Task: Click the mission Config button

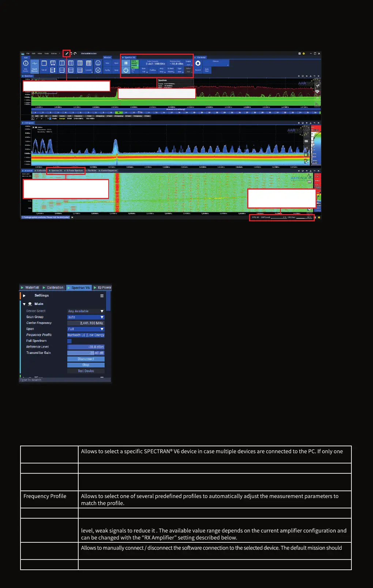Action: point(108,70)
